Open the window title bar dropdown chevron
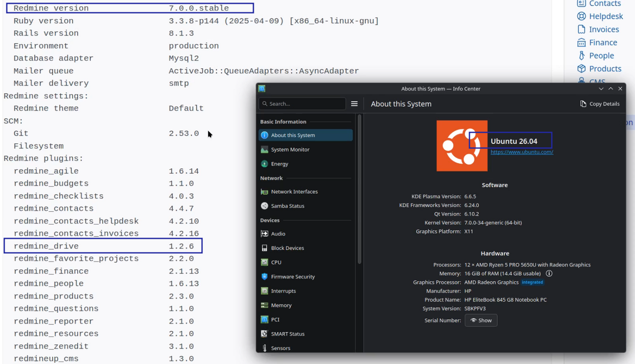This screenshot has height=364, width=635. coord(601,89)
